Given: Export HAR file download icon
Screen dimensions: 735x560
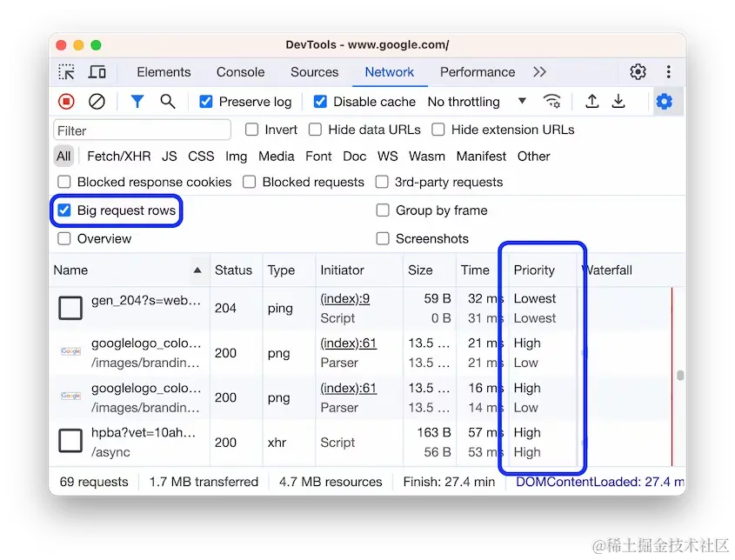Looking at the screenshot, I should 618,101.
